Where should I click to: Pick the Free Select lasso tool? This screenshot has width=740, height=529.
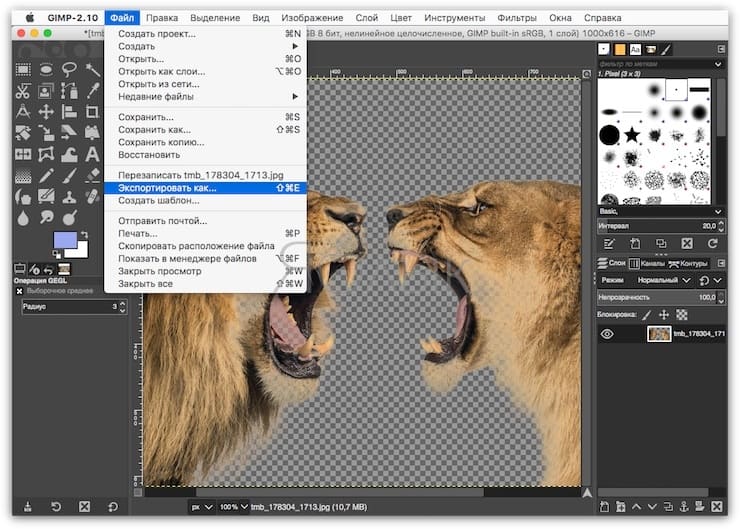[x=69, y=70]
